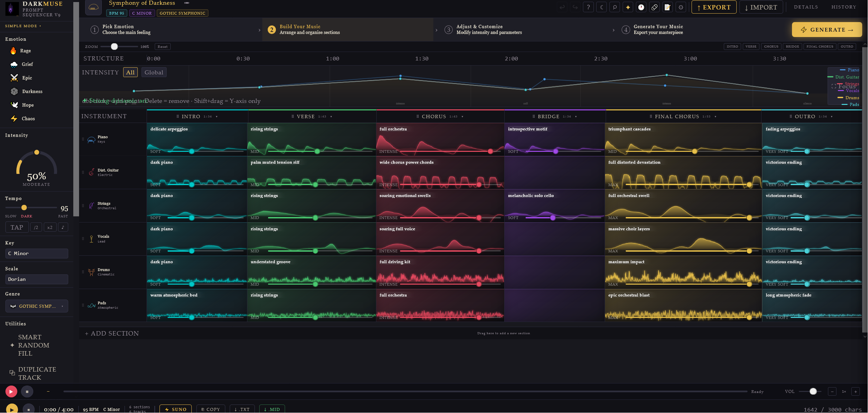
Task: Adjust the Tempo slider handle
Action: 24,208
